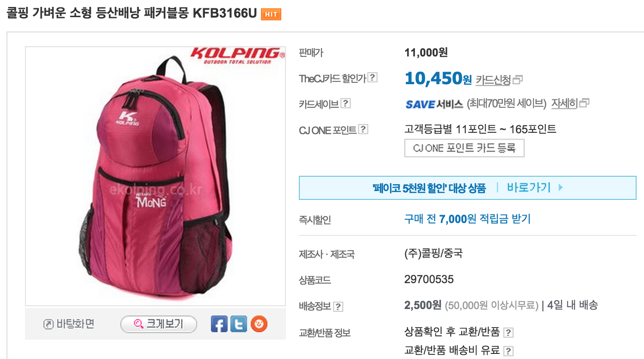Share product via Twitter icon
This screenshot has height=359, width=644.
[x=239, y=324]
